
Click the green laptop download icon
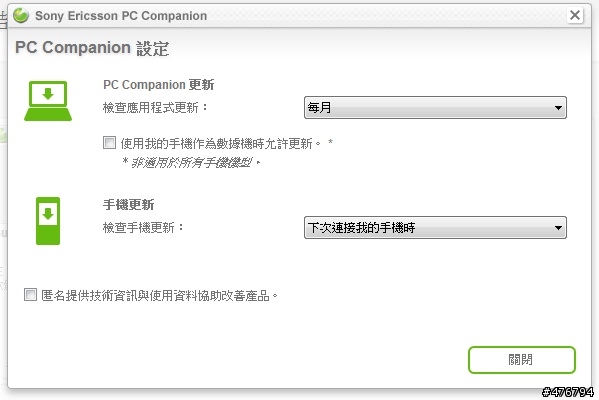(48, 101)
